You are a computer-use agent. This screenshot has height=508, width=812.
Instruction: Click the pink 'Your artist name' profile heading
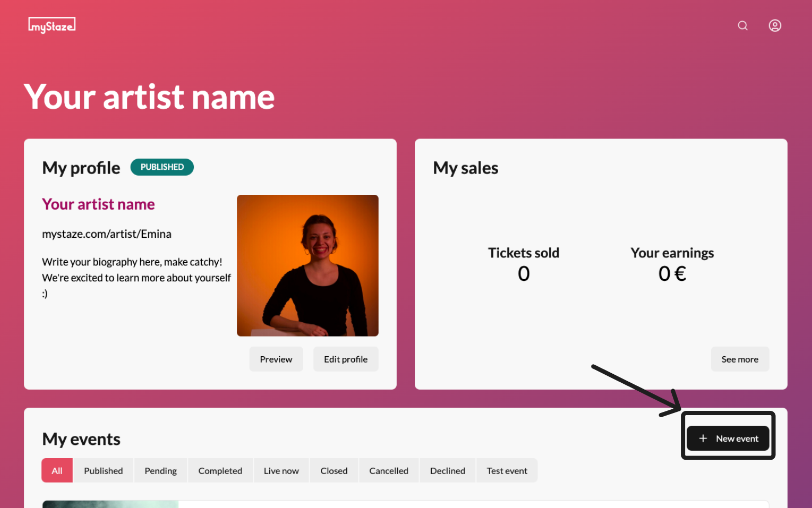[98, 204]
